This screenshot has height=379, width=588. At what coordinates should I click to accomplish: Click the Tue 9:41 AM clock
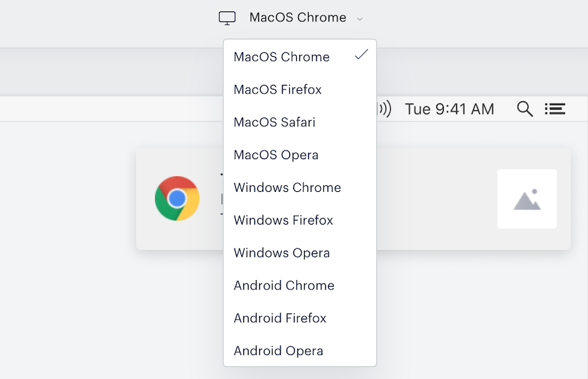449,109
